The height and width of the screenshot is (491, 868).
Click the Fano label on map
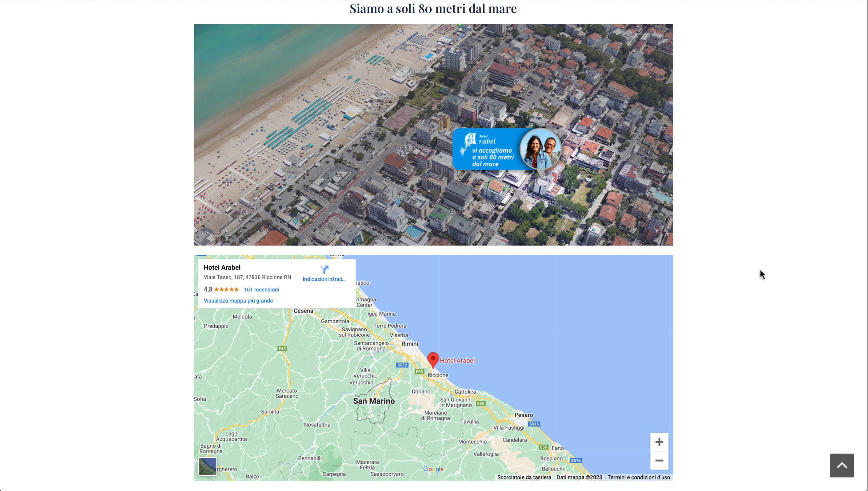click(558, 448)
